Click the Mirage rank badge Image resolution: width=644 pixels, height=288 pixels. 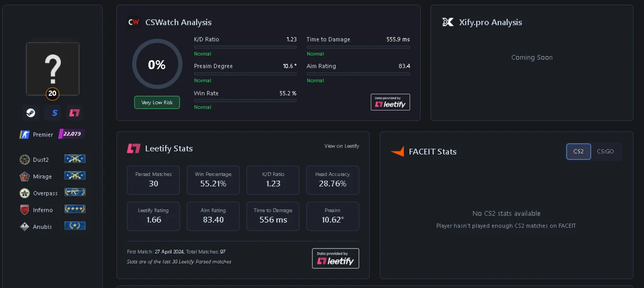tap(75, 175)
